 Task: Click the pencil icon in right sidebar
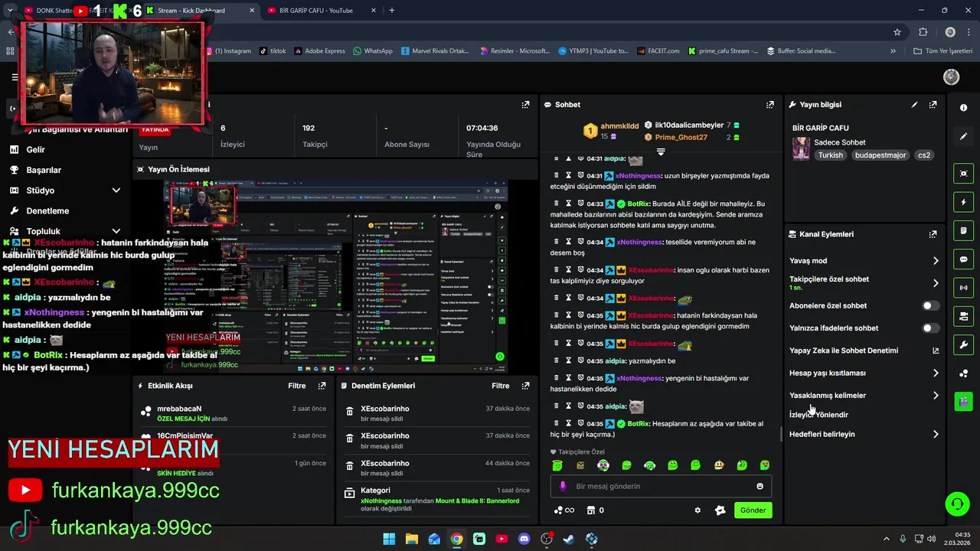(963, 136)
